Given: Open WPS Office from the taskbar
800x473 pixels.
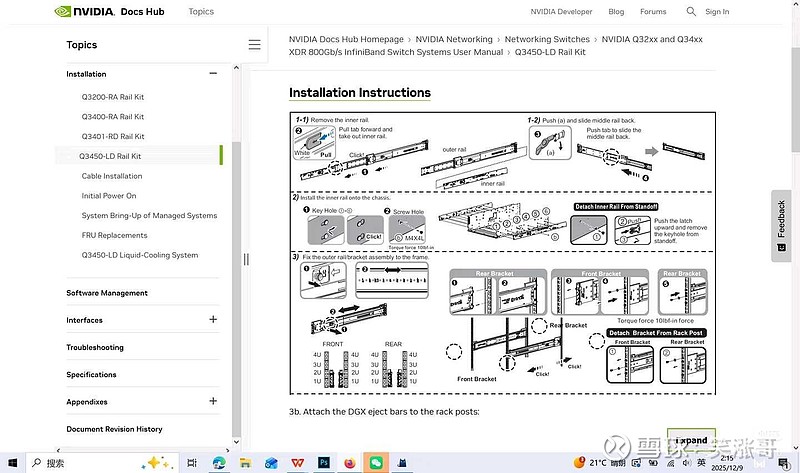Looking at the screenshot, I should coord(297,463).
